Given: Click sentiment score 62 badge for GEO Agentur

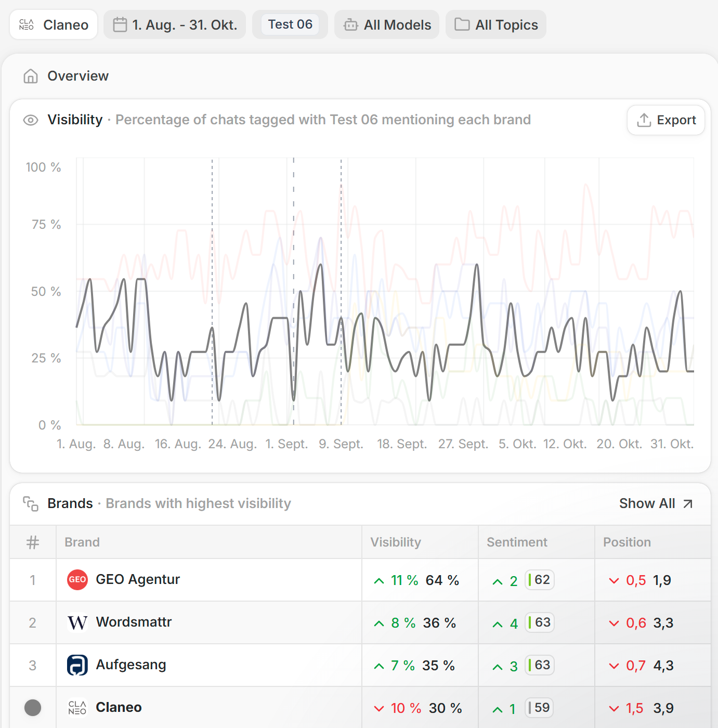Looking at the screenshot, I should (540, 580).
